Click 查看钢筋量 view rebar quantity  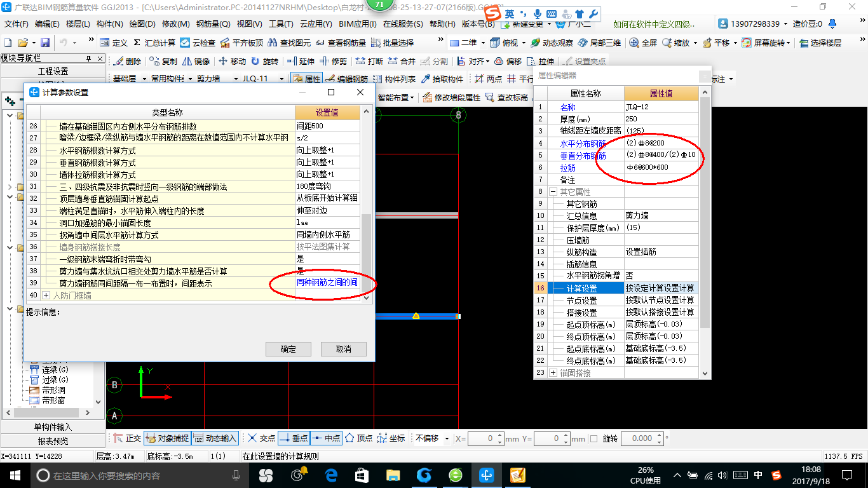[x=341, y=43]
